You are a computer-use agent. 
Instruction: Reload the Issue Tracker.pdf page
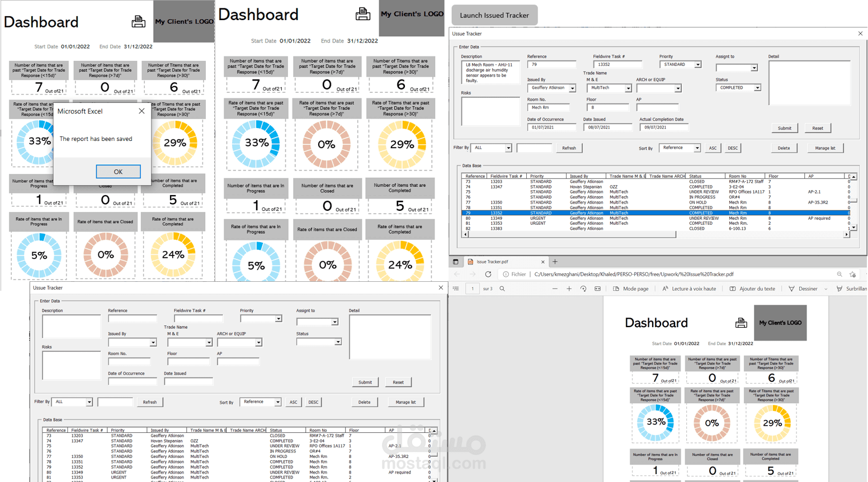(x=488, y=275)
